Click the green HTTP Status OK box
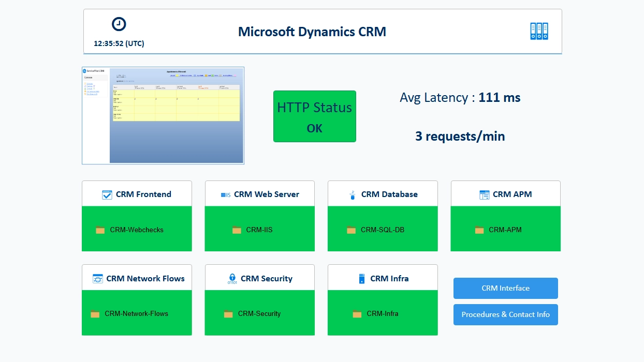 coord(315,116)
